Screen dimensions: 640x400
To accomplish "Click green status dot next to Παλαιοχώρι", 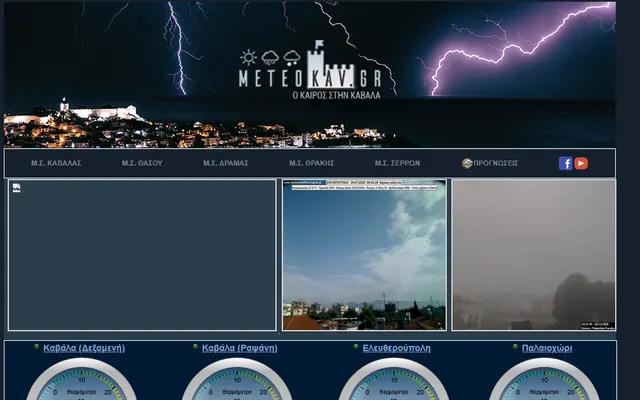I will pos(516,347).
